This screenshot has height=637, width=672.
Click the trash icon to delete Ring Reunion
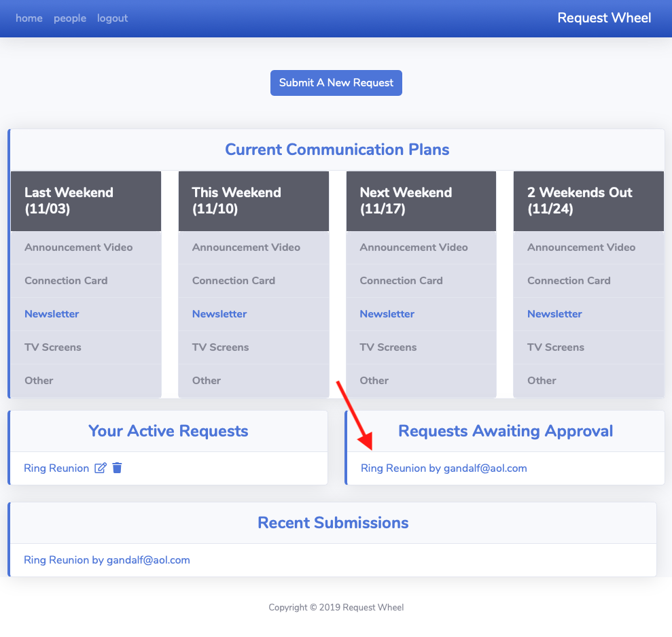(x=117, y=468)
